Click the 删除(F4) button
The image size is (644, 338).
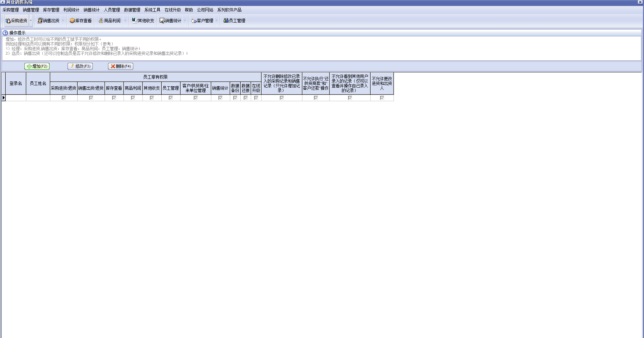(120, 66)
